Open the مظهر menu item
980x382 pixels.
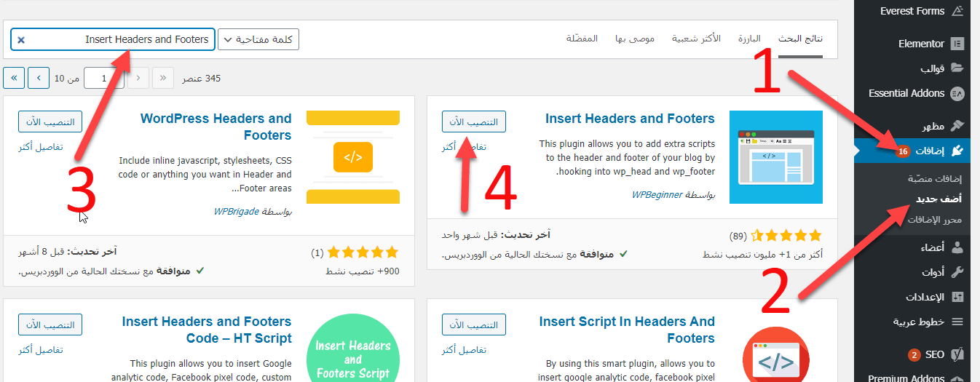(934, 126)
